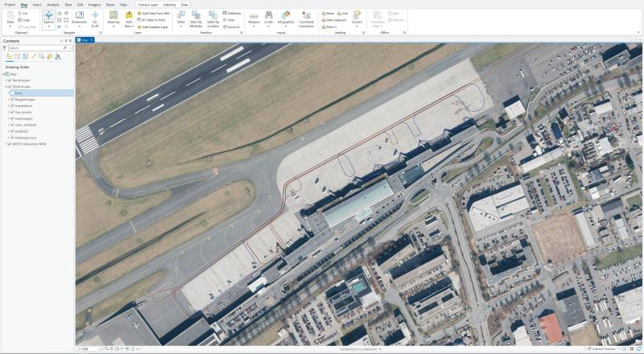Click the View Unplaced labels button
The height and width of the screenshot is (354, 644).
[x=336, y=20]
